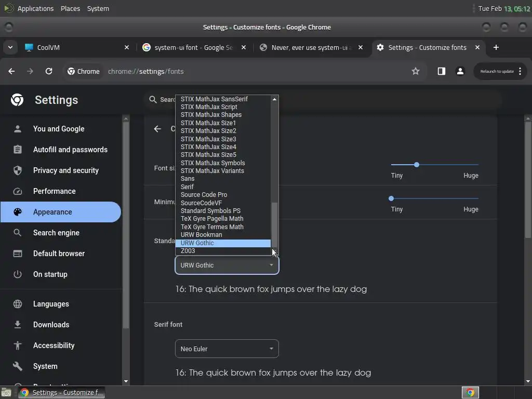Open Languages settings

61,304
